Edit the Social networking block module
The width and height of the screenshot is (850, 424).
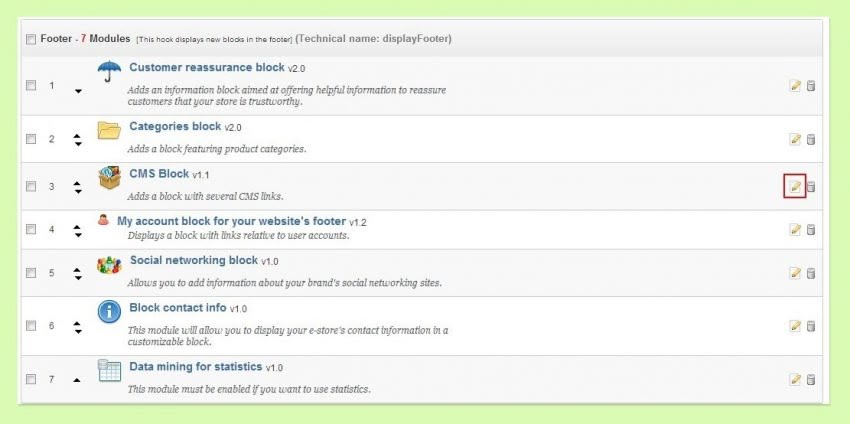[x=795, y=273]
